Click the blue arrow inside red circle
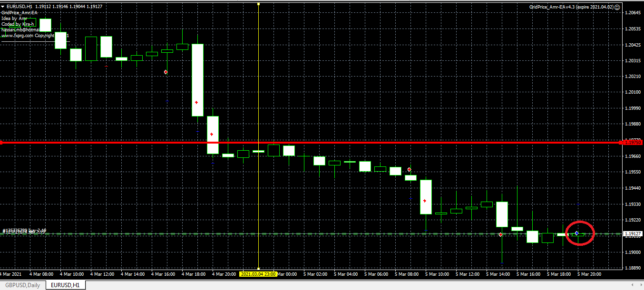Viewport: 644px width, 290px height. pos(577,233)
